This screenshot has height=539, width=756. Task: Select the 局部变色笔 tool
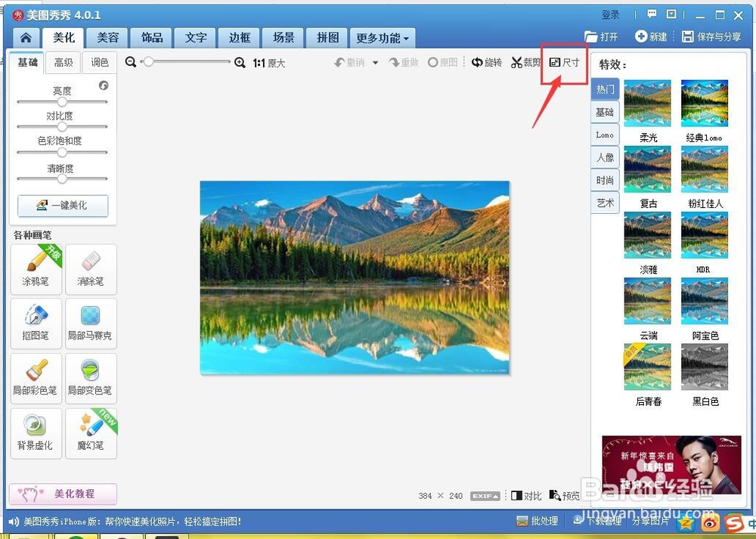point(91,379)
